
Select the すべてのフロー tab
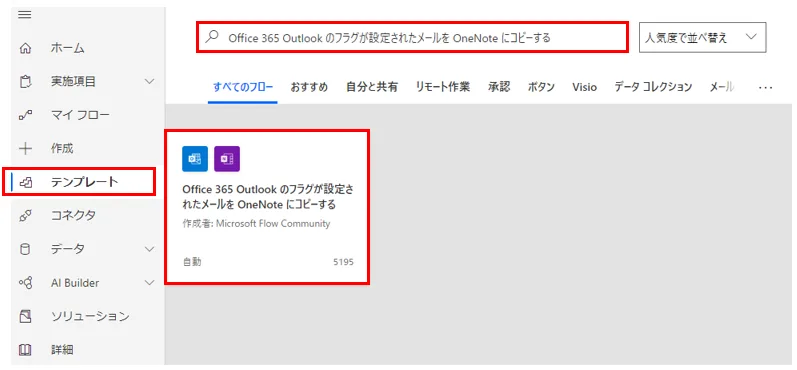click(243, 87)
